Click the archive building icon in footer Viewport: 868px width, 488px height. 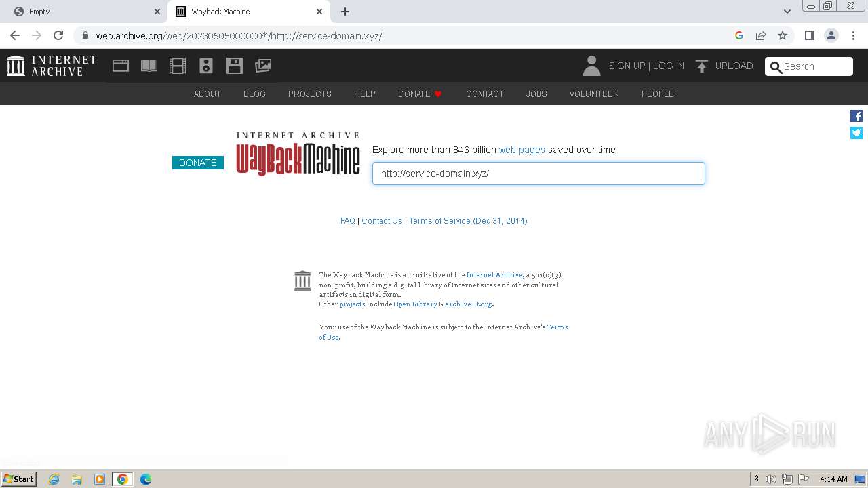[x=302, y=281]
